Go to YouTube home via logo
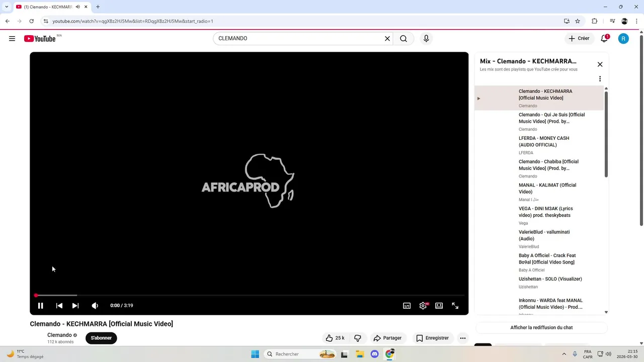Viewport: 644px width, 362px height. pos(40,39)
